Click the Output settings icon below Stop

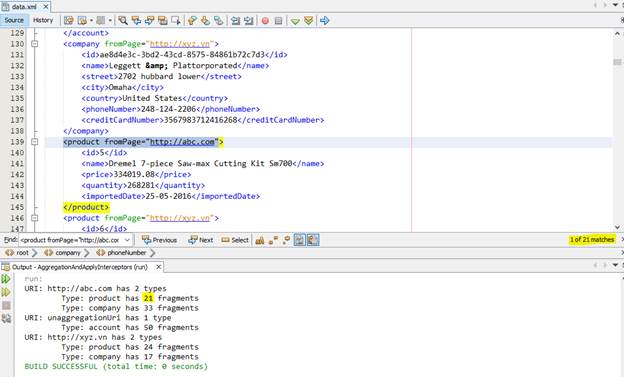(6, 318)
